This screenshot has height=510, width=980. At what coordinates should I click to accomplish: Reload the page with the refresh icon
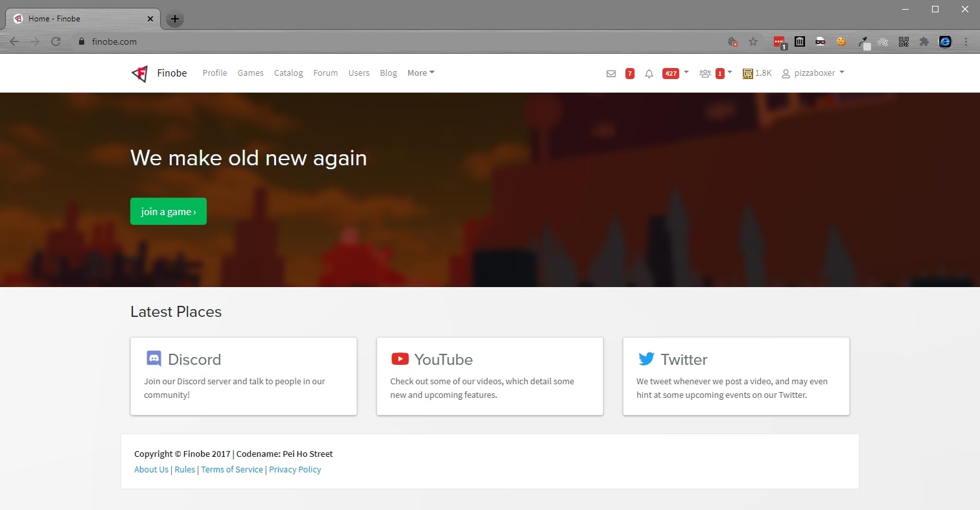coord(56,41)
